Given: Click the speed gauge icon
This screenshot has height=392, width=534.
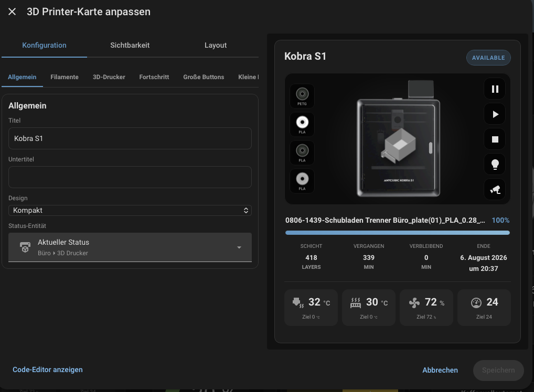Looking at the screenshot, I should click(476, 302).
